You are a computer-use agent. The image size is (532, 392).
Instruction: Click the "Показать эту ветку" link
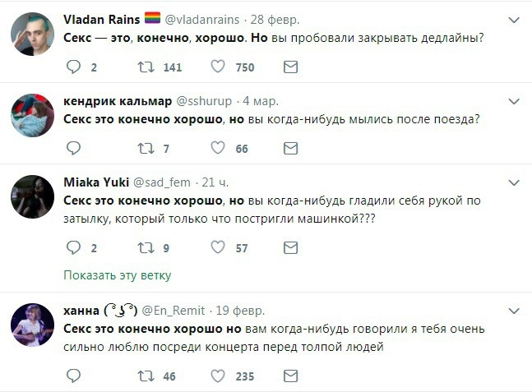[x=117, y=275]
